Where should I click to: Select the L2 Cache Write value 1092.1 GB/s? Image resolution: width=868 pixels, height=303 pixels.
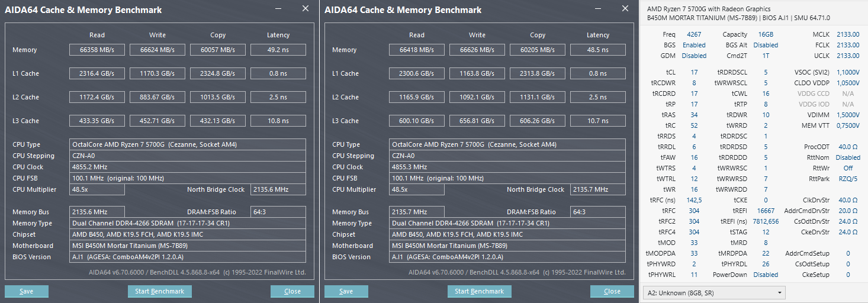[x=477, y=97]
